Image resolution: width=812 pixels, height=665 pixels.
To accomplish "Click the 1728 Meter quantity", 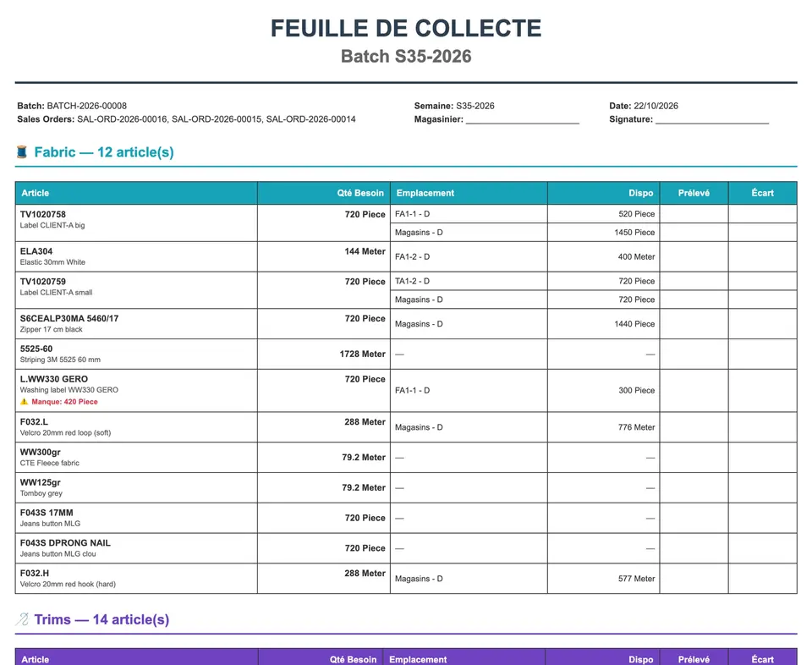I will 363,354.
